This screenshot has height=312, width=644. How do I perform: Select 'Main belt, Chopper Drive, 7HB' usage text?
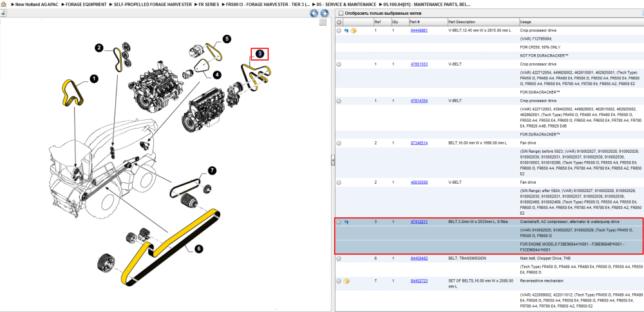coord(545,258)
